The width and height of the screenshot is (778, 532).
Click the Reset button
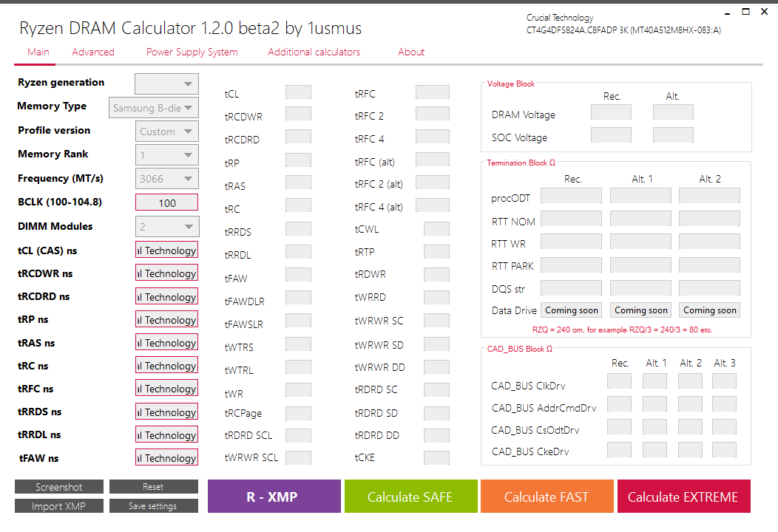[153, 487]
